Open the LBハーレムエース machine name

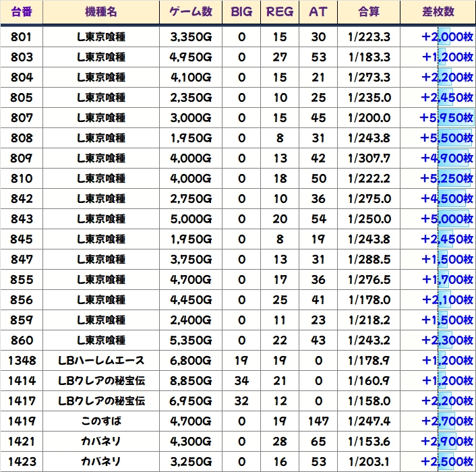(101, 360)
